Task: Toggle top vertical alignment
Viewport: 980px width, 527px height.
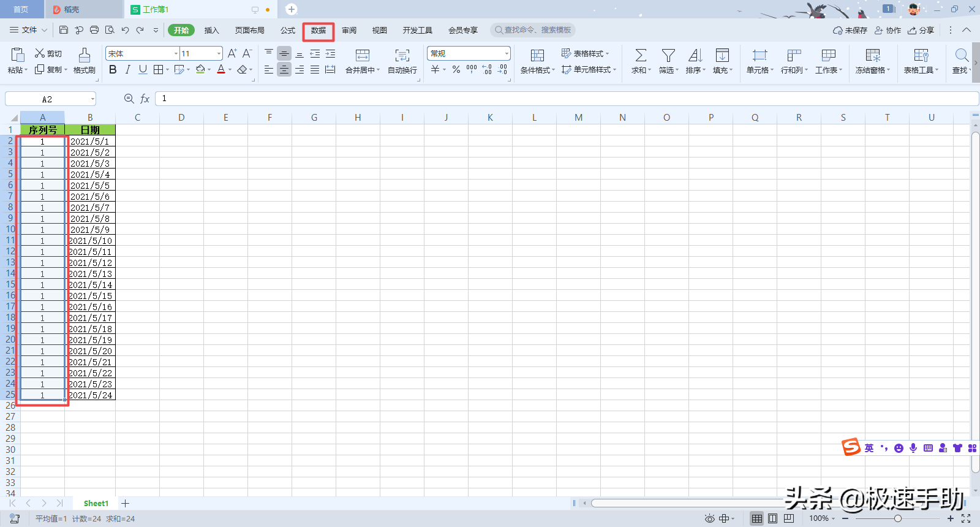Action: (269, 53)
